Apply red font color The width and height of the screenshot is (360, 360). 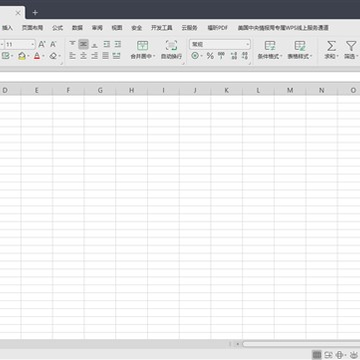pyautogui.click(x=37, y=56)
